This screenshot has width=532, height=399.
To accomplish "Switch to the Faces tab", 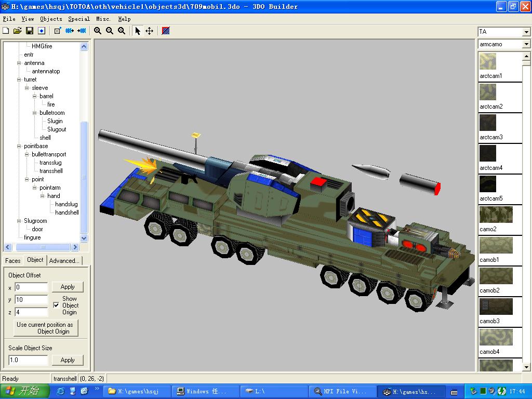I will [13, 261].
